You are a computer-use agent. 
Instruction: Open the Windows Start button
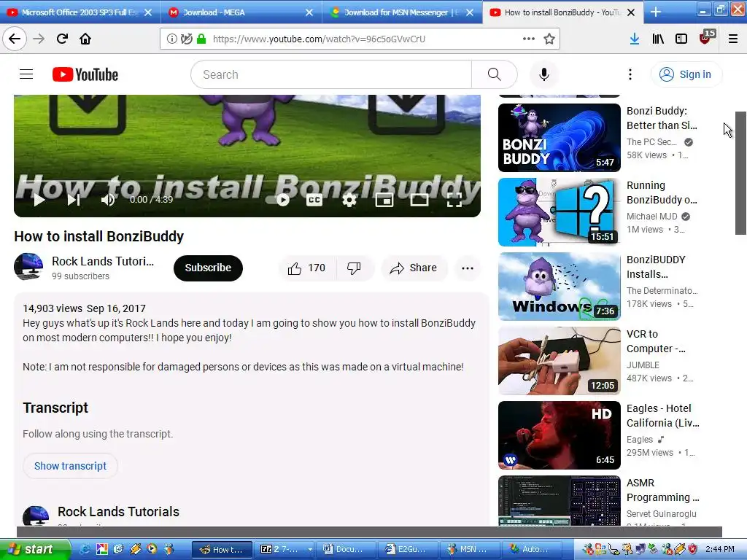coord(35,549)
